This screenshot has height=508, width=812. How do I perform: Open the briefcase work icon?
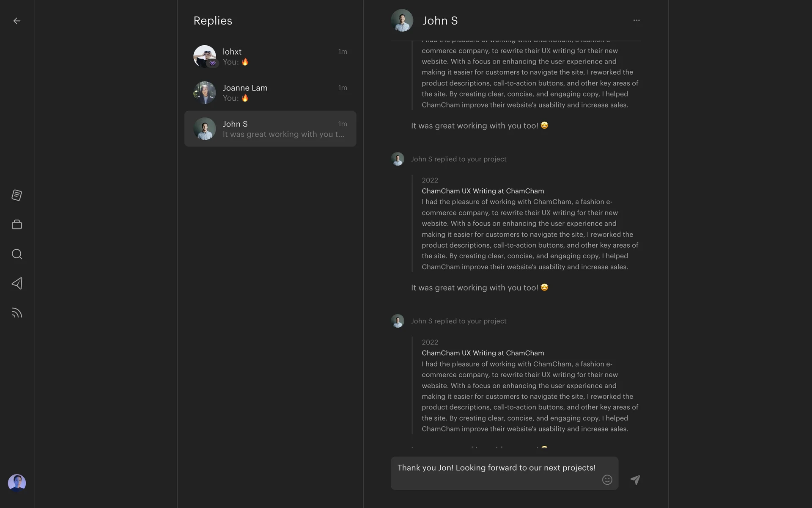[x=17, y=224]
